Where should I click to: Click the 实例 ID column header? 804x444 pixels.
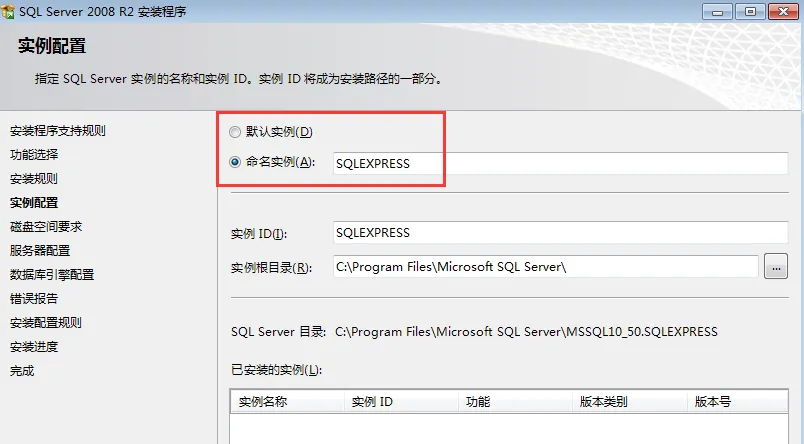click(x=401, y=401)
